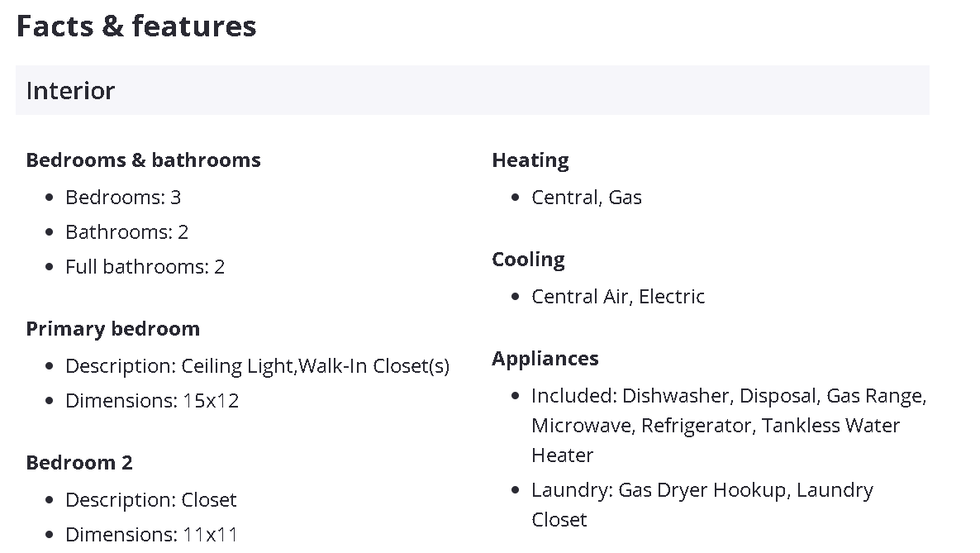Select the "Bedrooms: 3" list item
The image size is (980, 553).
pos(123,198)
